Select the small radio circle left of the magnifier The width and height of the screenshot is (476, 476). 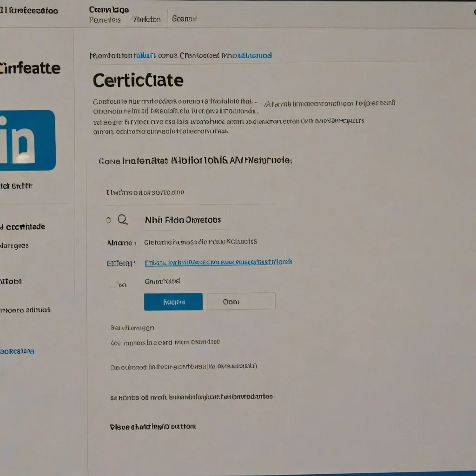point(108,220)
